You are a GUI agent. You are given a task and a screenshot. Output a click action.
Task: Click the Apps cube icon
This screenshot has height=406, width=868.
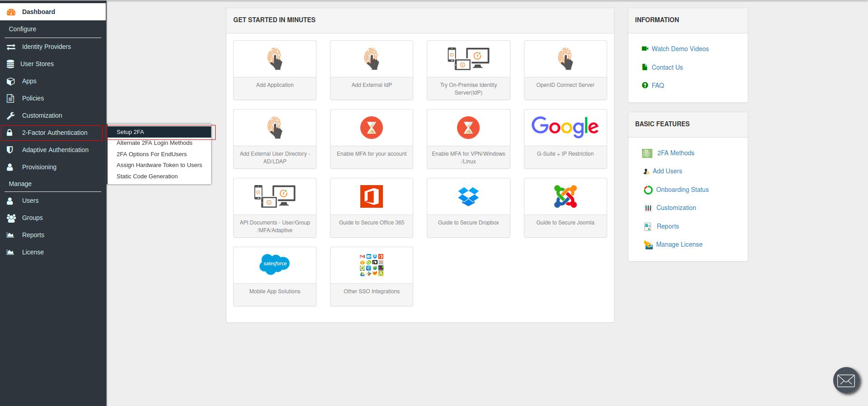(11, 81)
